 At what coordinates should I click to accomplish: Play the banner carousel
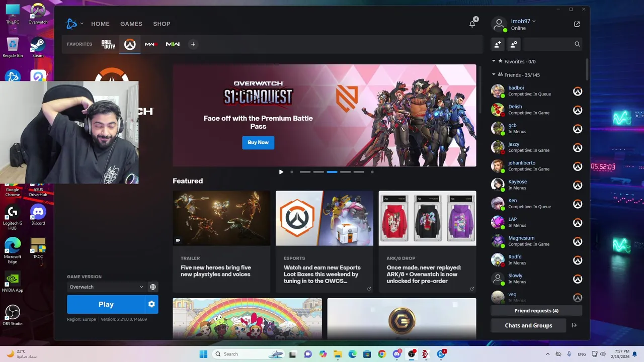tap(281, 172)
